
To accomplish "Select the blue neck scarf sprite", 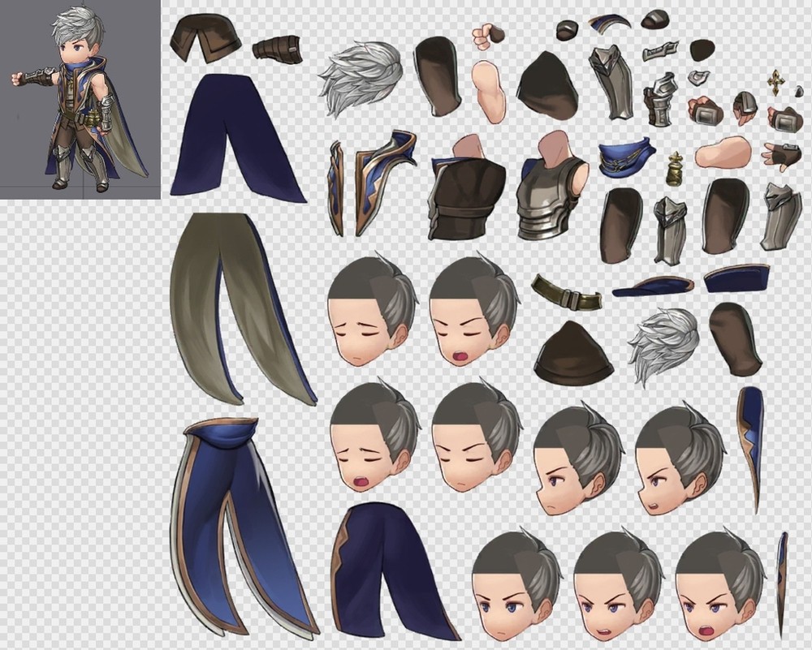I will pos(628,155).
